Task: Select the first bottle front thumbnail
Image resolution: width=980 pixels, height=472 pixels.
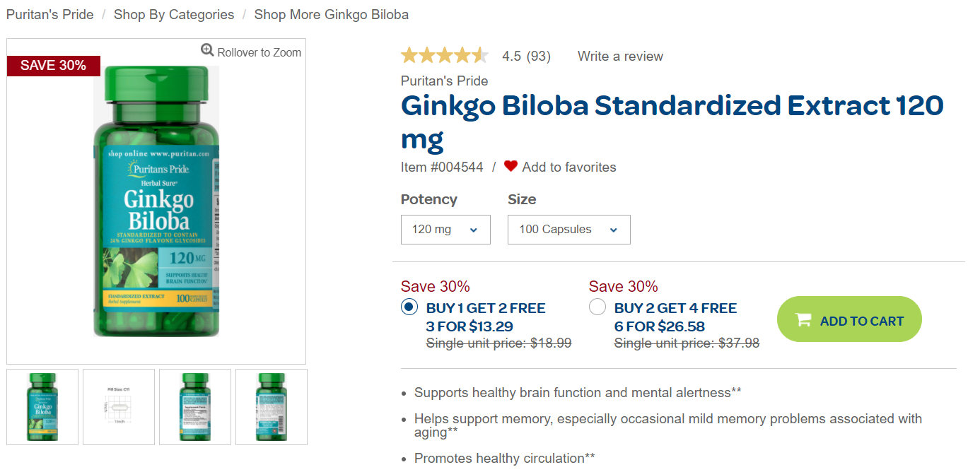Action: [x=42, y=407]
